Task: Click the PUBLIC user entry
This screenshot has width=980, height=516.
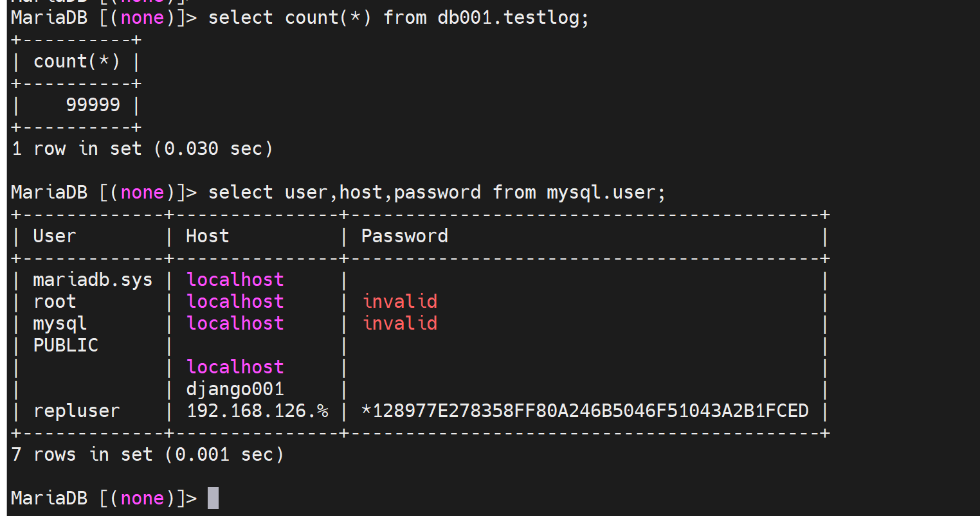Action: pyautogui.click(x=66, y=345)
